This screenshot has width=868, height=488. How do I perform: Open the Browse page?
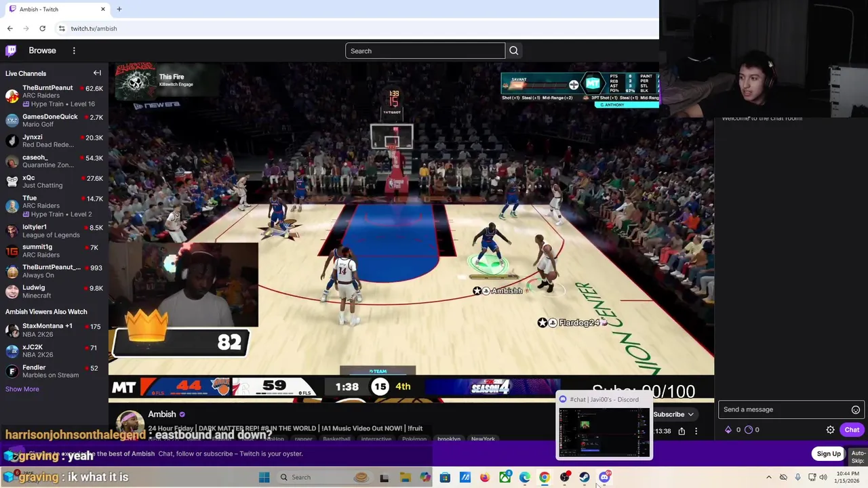pyautogui.click(x=42, y=50)
